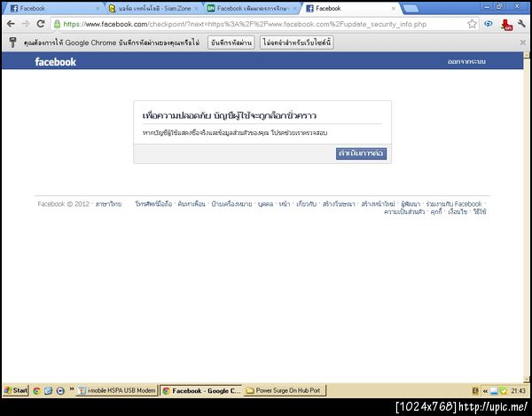This screenshot has height=416, width=532.
Task: Click the เกี่ยวกับ about footer link
Action: (307, 204)
